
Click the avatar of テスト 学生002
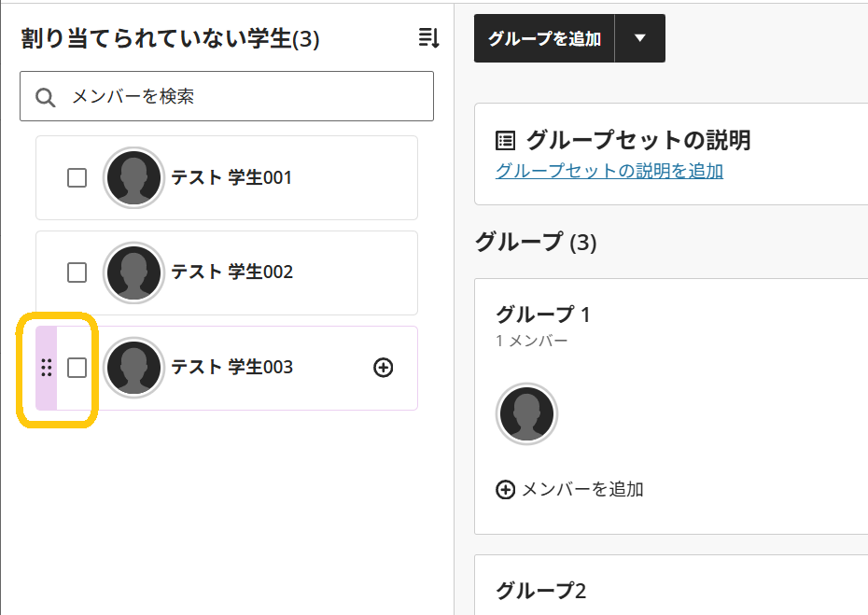pos(133,273)
